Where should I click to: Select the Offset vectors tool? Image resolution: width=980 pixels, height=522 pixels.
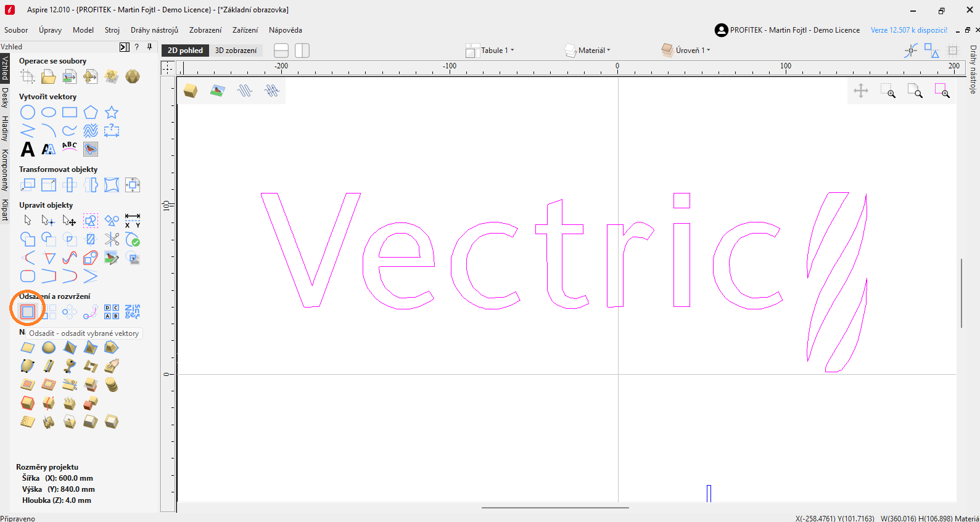(28, 312)
